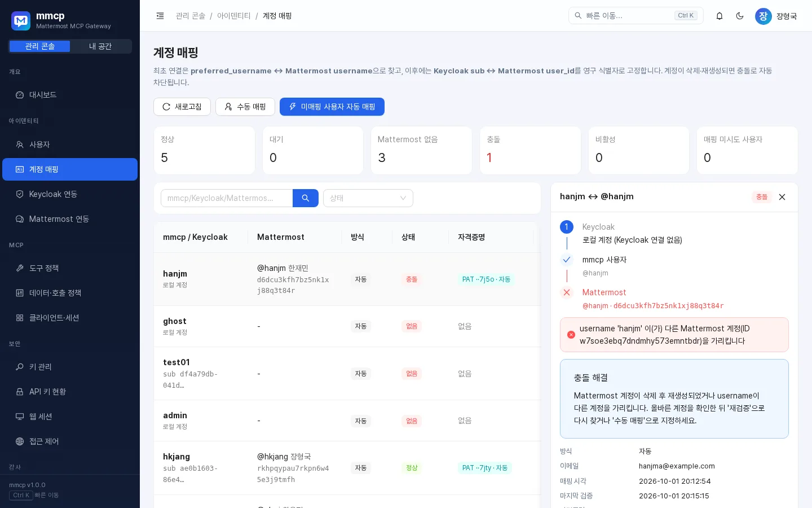Click the 데이터·호출 정책 sidebar icon

(x=20, y=293)
